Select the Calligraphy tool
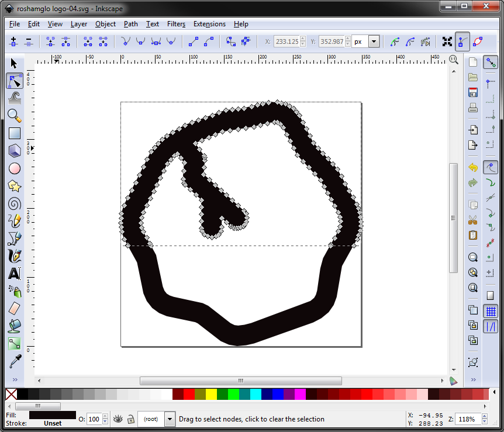 [x=15, y=256]
